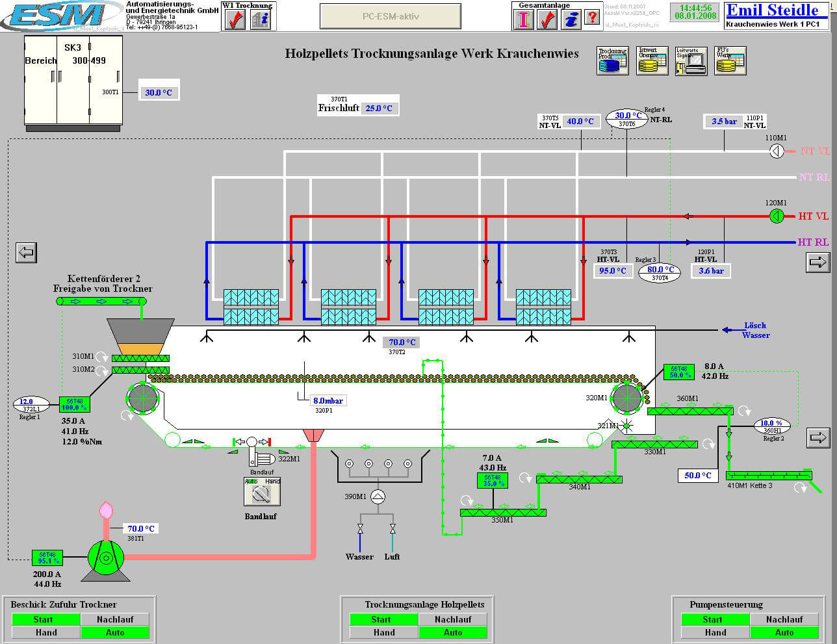This screenshot has width=837, height=644.
Task: Select the 350M1 screw conveyor
Action: (x=503, y=513)
